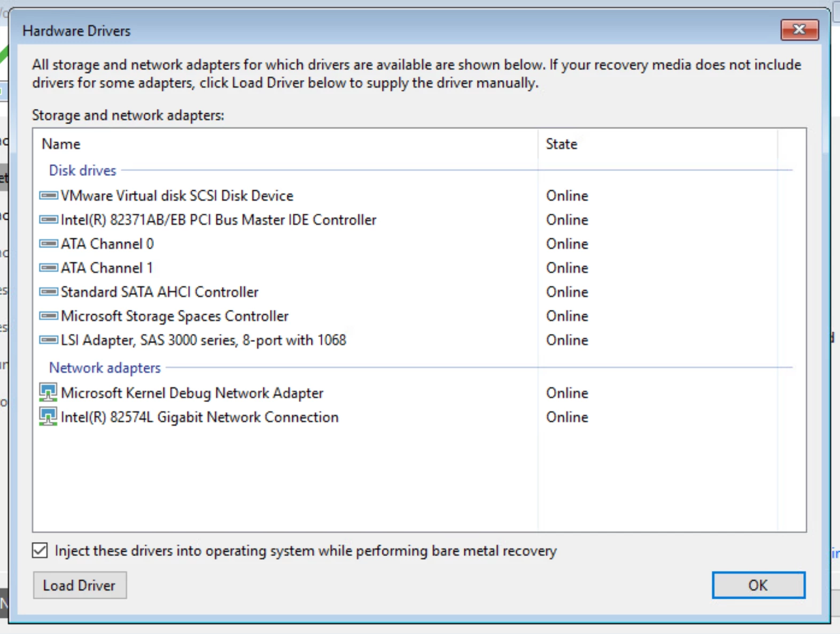Confirm with the OK button
The height and width of the screenshot is (634, 840).
point(758,585)
